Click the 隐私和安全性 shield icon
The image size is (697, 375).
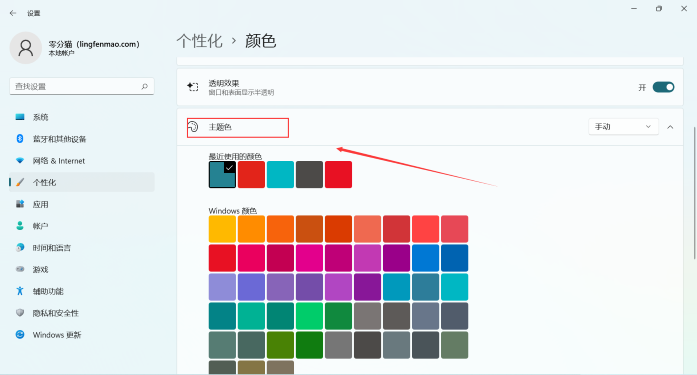[20, 313]
